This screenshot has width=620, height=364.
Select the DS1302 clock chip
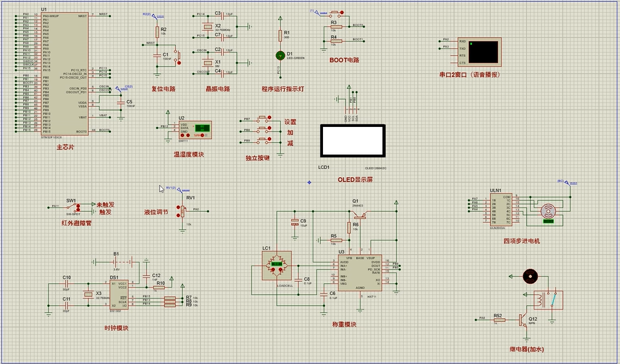pyautogui.click(x=122, y=293)
